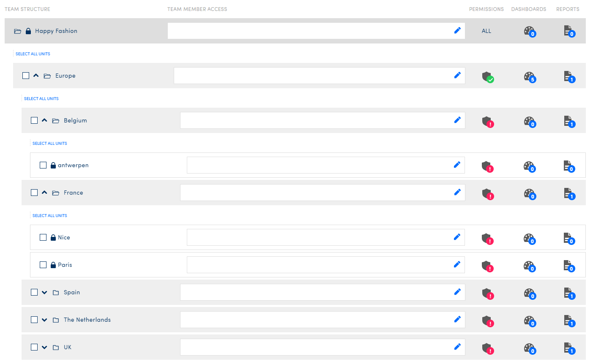Expand the UK unit chevron
The height and width of the screenshot is (364, 593).
[44, 347]
